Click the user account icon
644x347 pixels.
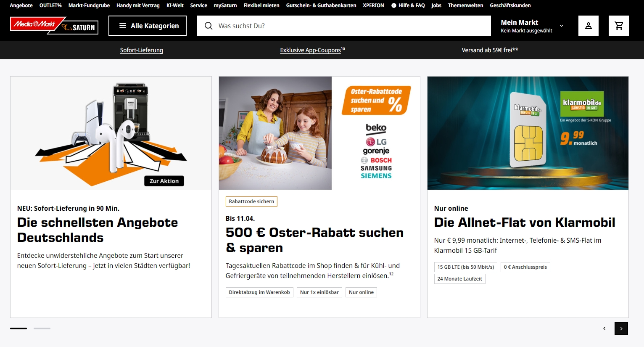click(588, 26)
